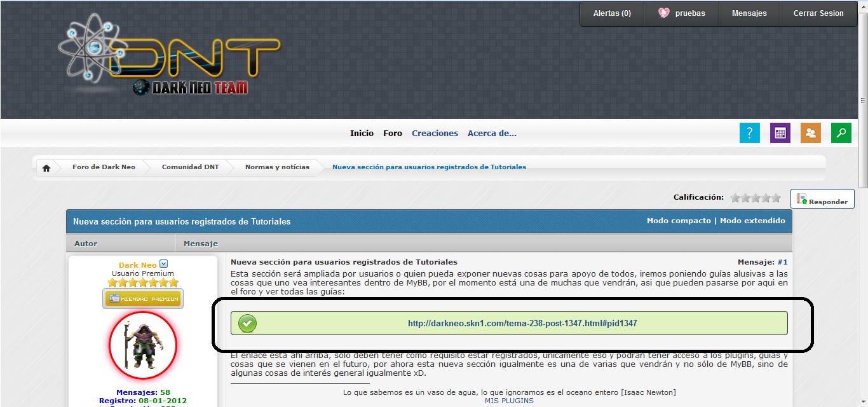Go to the breadcrumb home icon
868x407 pixels.
click(46, 168)
